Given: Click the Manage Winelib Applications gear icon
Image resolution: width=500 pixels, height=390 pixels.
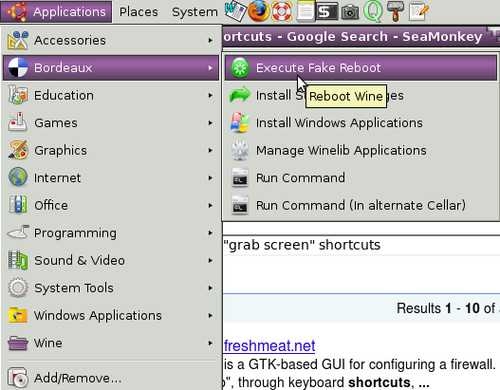Looking at the screenshot, I should tap(240, 150).
